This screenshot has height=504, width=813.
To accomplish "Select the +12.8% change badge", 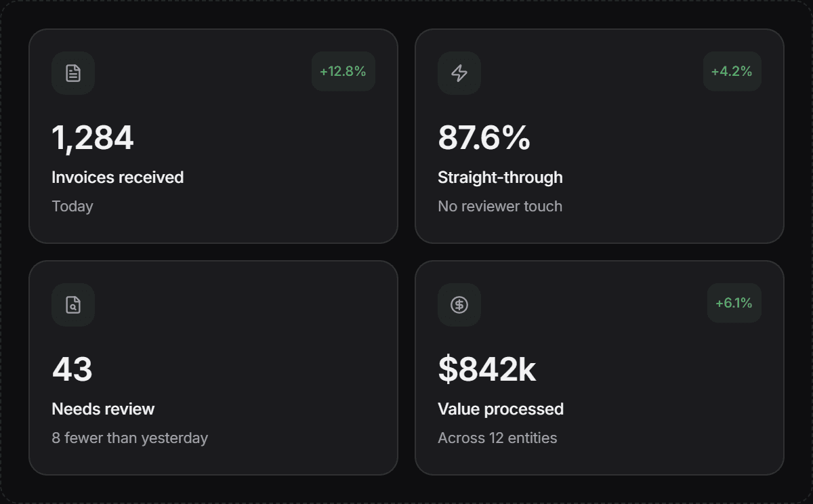I will point(343,71).
